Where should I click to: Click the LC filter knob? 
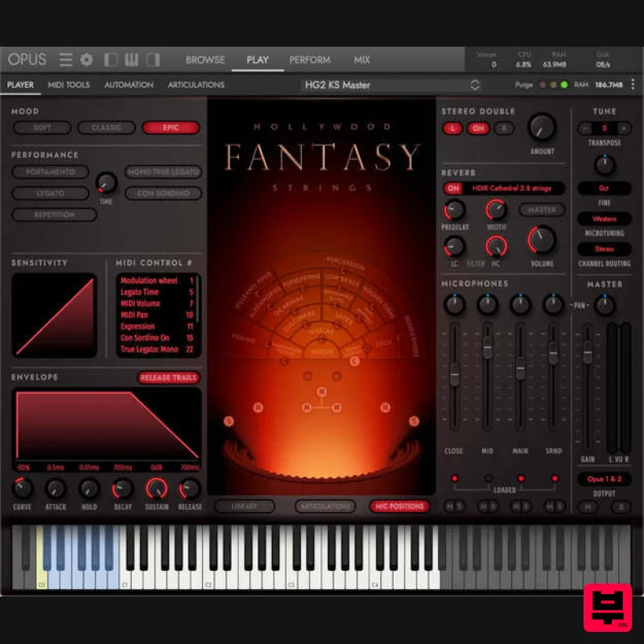(x=454, y=246)
